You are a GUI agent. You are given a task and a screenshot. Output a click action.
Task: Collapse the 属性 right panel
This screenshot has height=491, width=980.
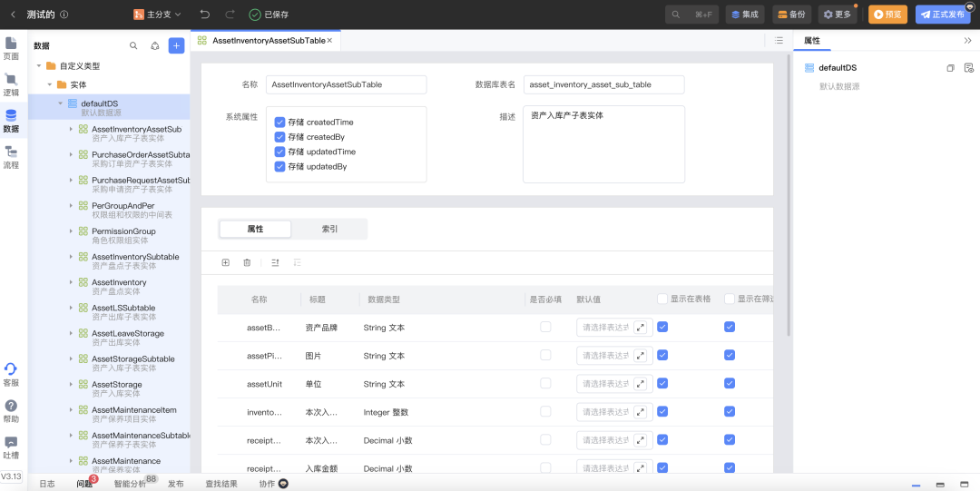pyautogui.click(x=968, y=40)
